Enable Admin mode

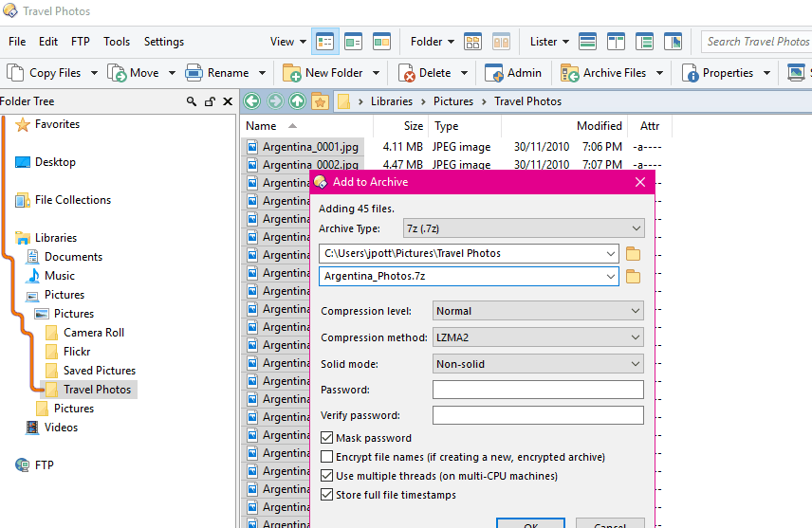[x=513, y=73]
